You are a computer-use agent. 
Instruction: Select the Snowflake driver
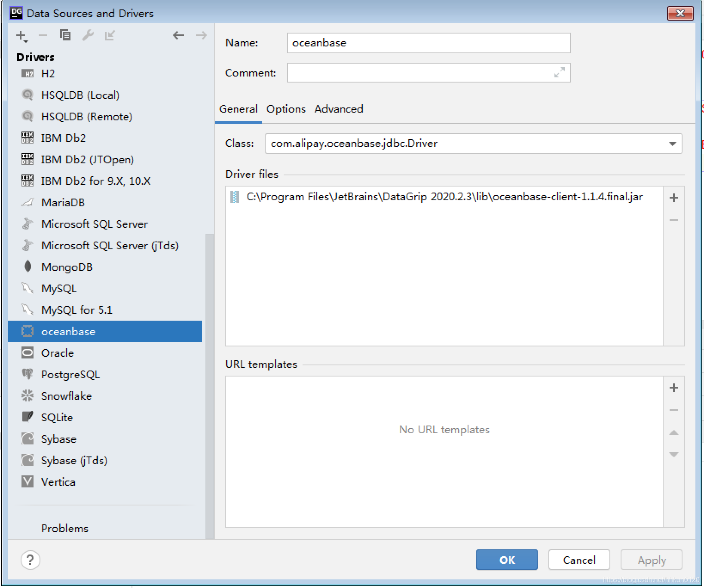105,396
